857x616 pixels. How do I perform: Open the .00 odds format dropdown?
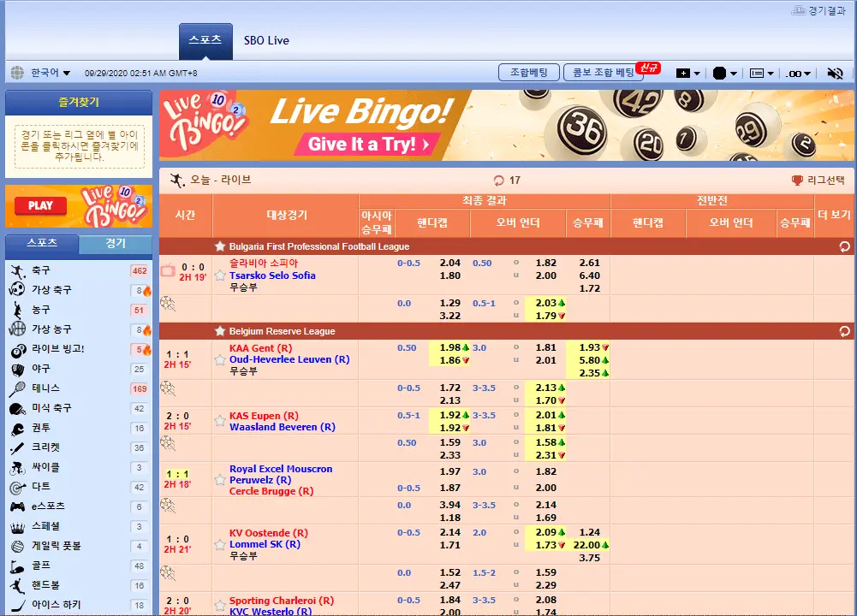(x=798, y=74)
